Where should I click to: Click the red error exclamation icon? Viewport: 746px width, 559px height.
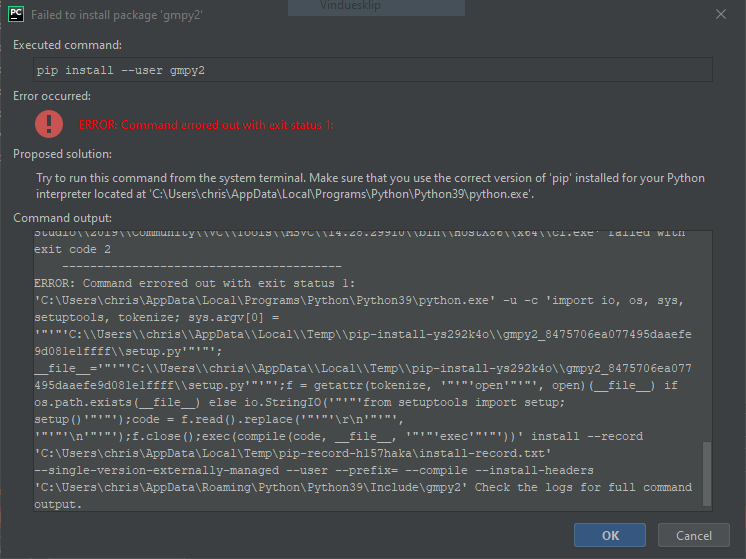tap(49, 124)
